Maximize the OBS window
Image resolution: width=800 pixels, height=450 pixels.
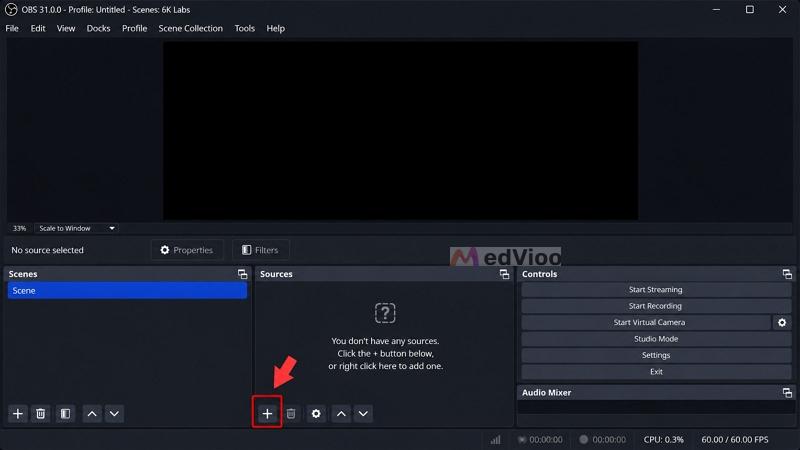click(x=749, y=10)
